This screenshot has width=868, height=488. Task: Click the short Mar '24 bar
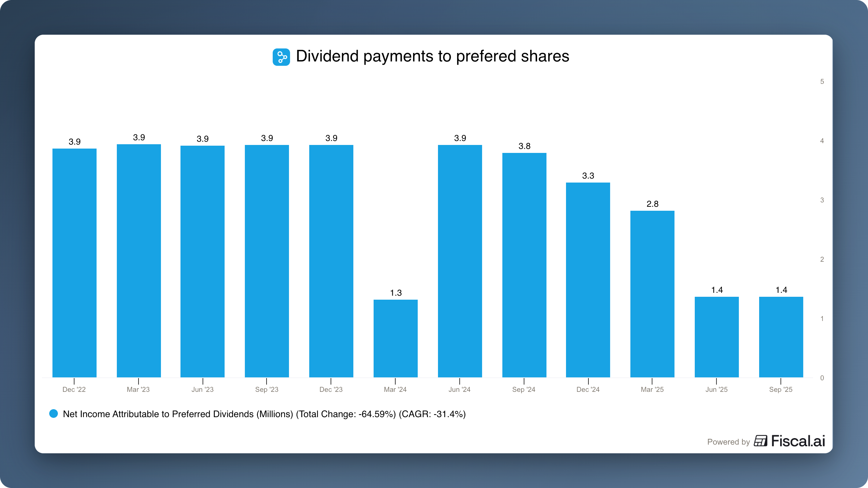tap(396, 338)
